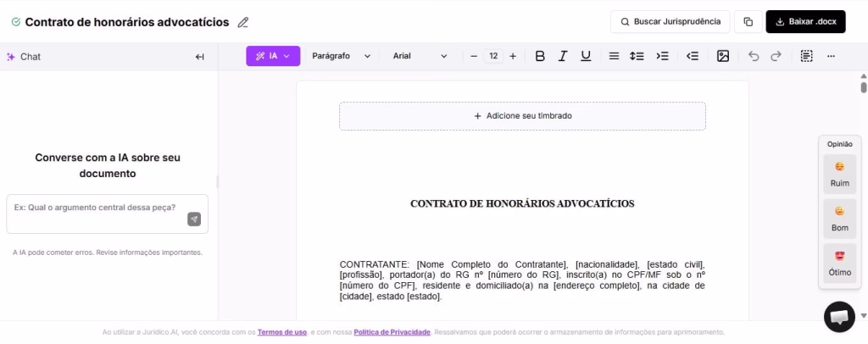This screenshot has width=868, height=344.
Task: Click the Opinião label
Action: click(840, 144)
